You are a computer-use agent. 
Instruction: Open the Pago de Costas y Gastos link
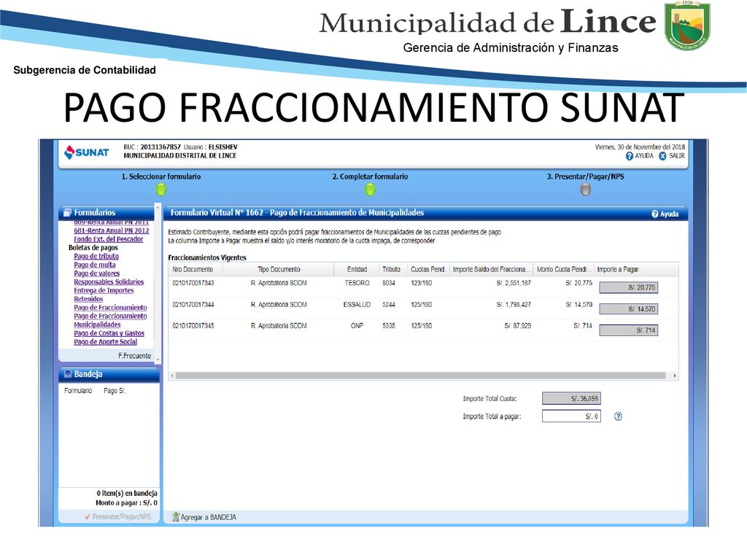coord(109,333)
